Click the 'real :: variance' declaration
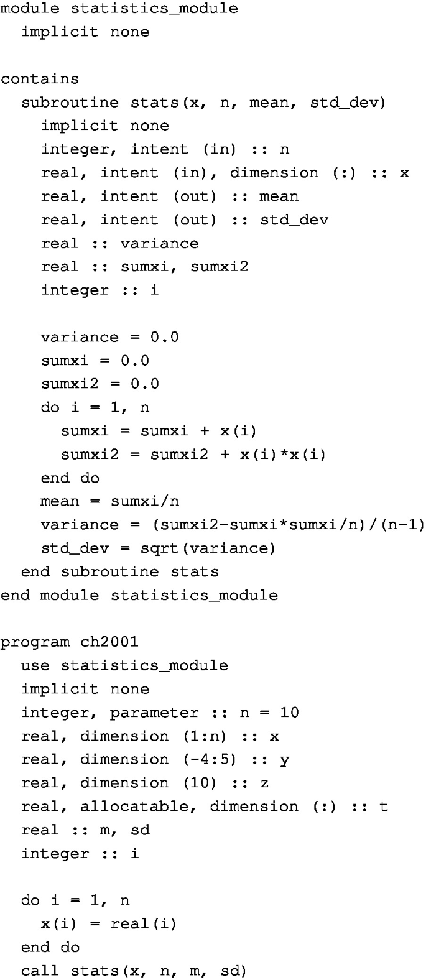Viewport: 426px width, 980px height. tap(119, 243)
